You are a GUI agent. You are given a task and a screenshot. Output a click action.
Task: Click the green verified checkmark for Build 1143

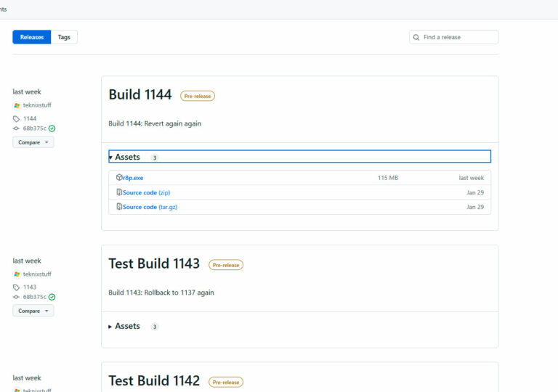pyautogui.click(x=52, y=297)
